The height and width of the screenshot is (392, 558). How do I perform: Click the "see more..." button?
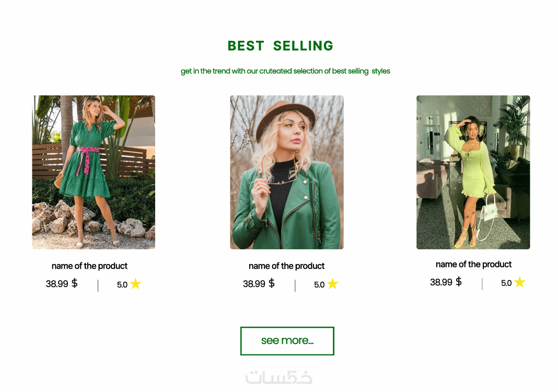[x=287, y=341]
